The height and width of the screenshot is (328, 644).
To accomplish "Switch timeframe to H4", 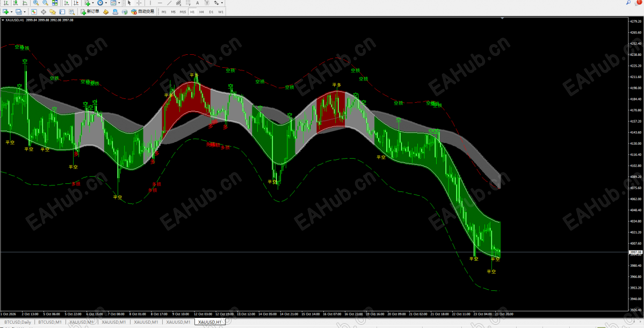I will [x=201, y=11].
